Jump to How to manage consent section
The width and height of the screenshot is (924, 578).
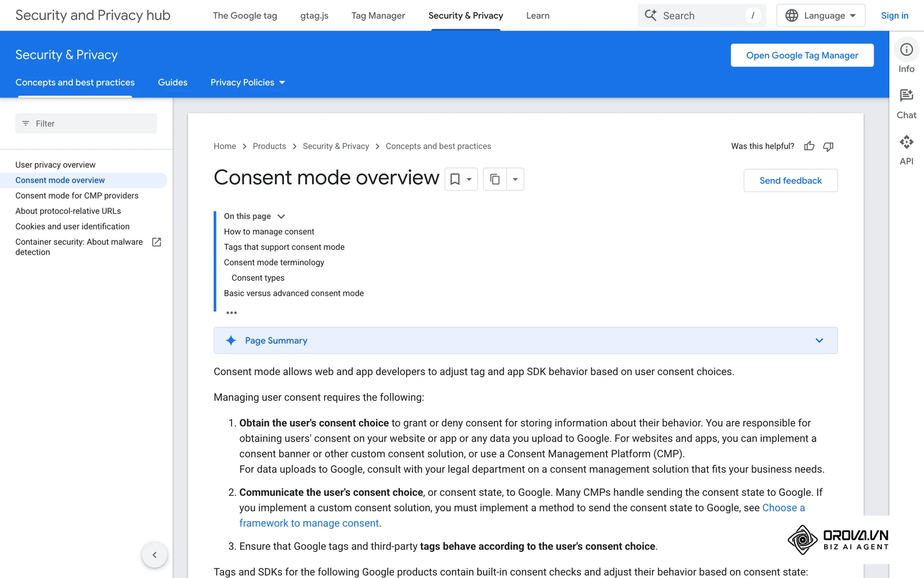coord(269,232)
